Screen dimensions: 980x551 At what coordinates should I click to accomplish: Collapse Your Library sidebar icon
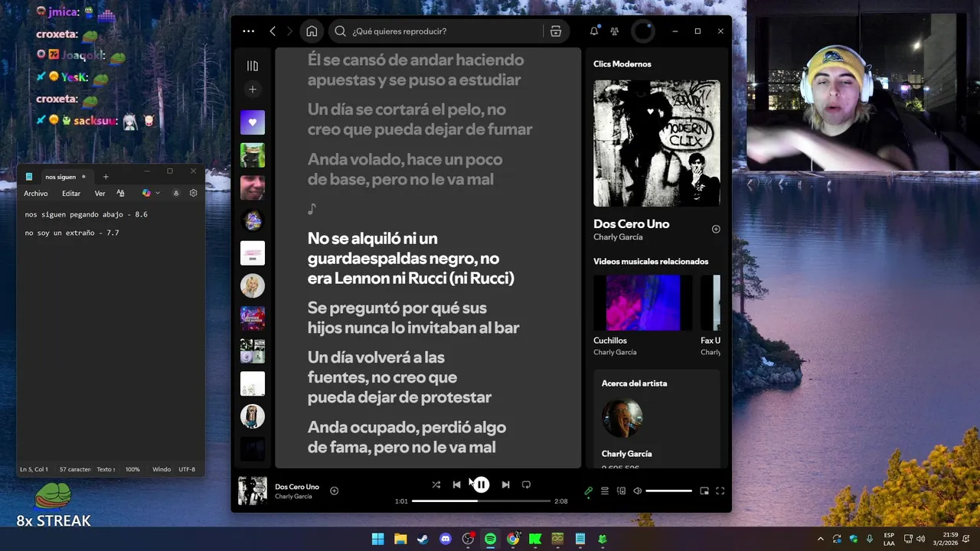pos(253,66)
